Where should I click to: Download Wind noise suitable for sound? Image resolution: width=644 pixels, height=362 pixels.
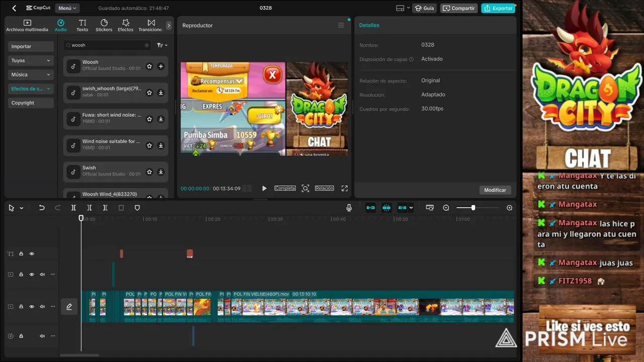click(x=160, y=145)
